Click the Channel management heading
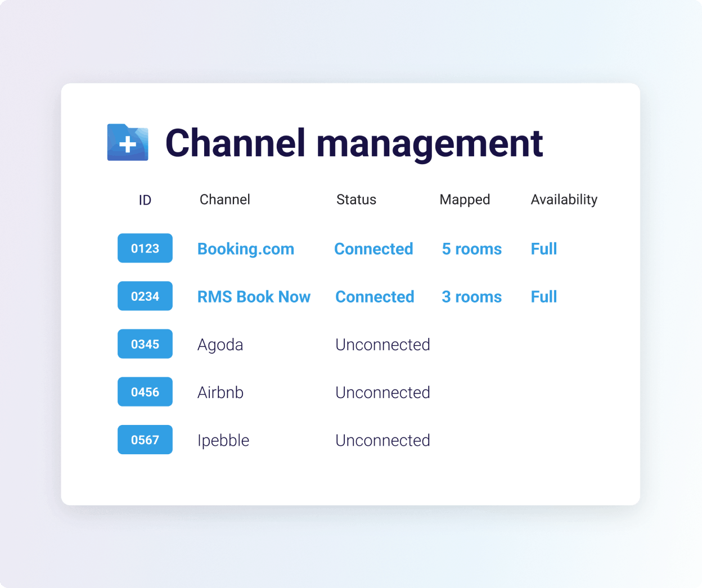This screenshot has width=702, height=588. (x=354, y=144)
